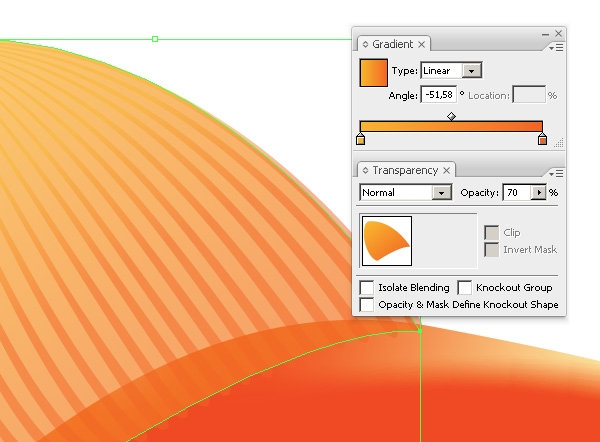Screen dimensions: 600x442
Task: Open the Opacity slider arrow
Action: click(x=539, y=192)
